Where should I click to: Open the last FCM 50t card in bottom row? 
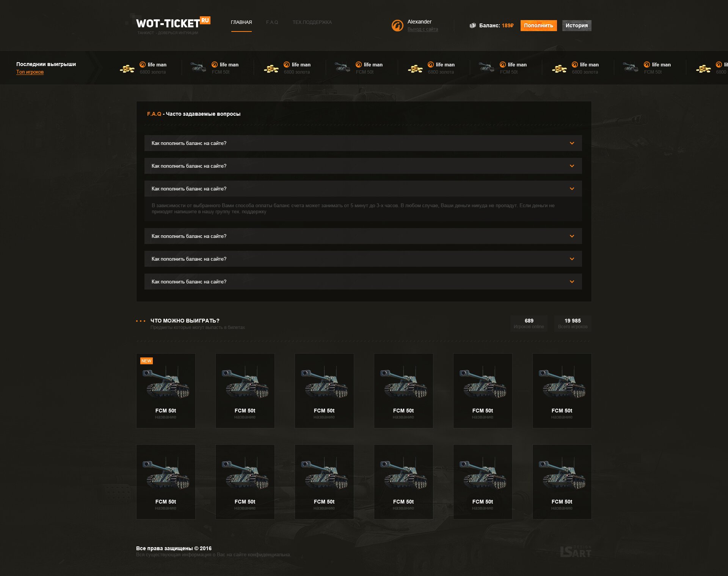click(562, 482)
